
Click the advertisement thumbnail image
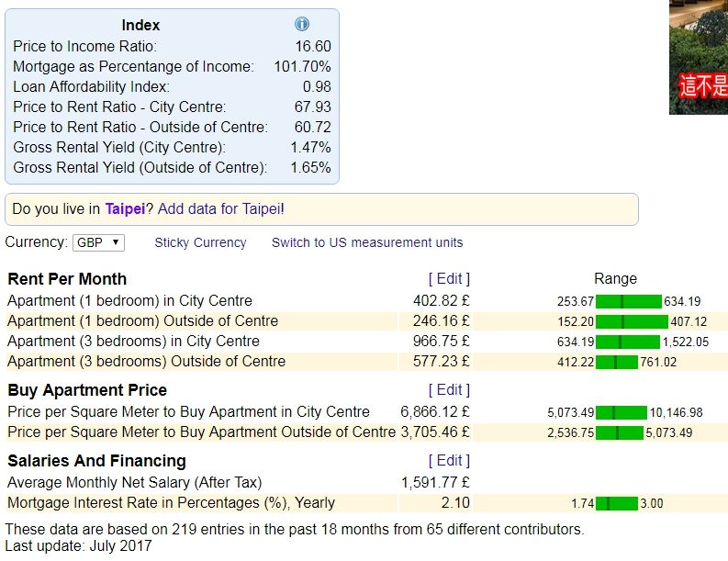coord(698,57)
